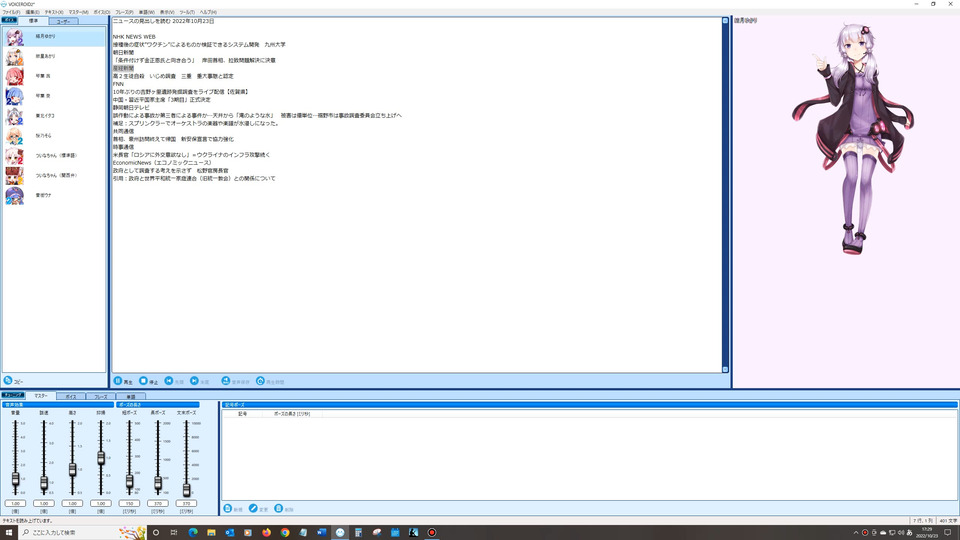The width and height of the screenshot is (960, 540).
Task: Click the 音声保存 save audio icon
Action: (x=226, y=381)
